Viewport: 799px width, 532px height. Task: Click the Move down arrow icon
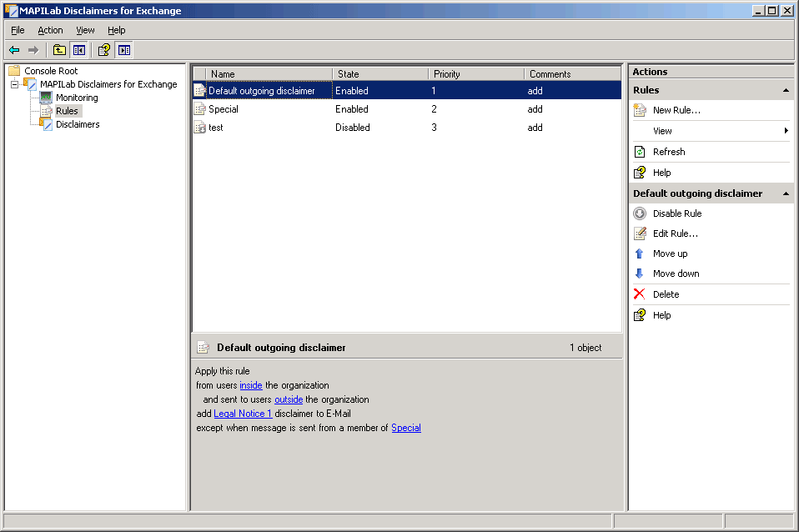click(639, 274)
